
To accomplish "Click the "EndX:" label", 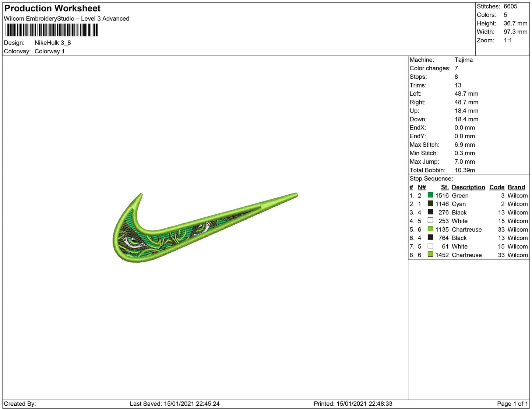I will [418, 127].
